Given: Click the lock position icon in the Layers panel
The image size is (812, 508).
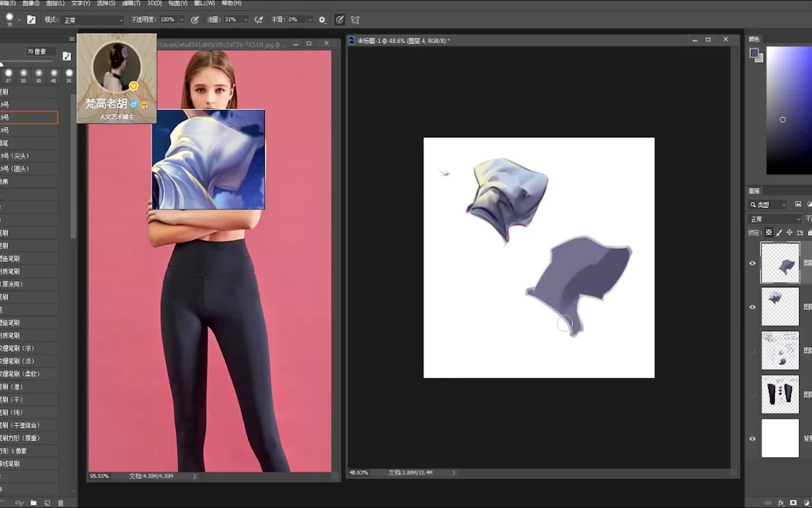Looking at the screenshot, I should pos(789,233).
